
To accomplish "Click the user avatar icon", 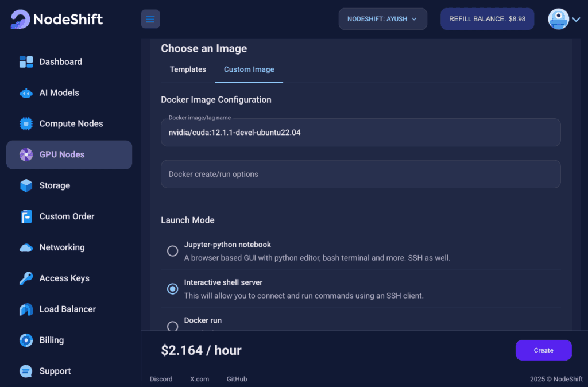I will [558, 19].
